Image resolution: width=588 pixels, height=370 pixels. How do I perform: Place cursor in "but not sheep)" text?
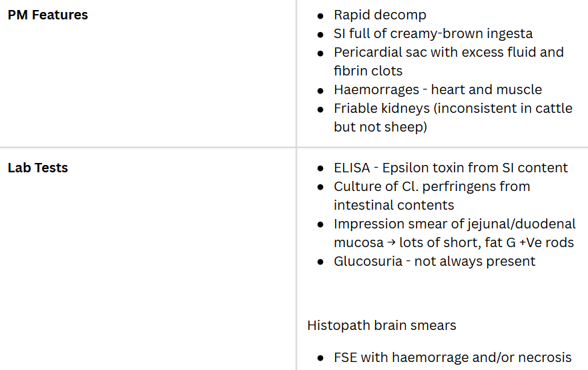point(380,127)
